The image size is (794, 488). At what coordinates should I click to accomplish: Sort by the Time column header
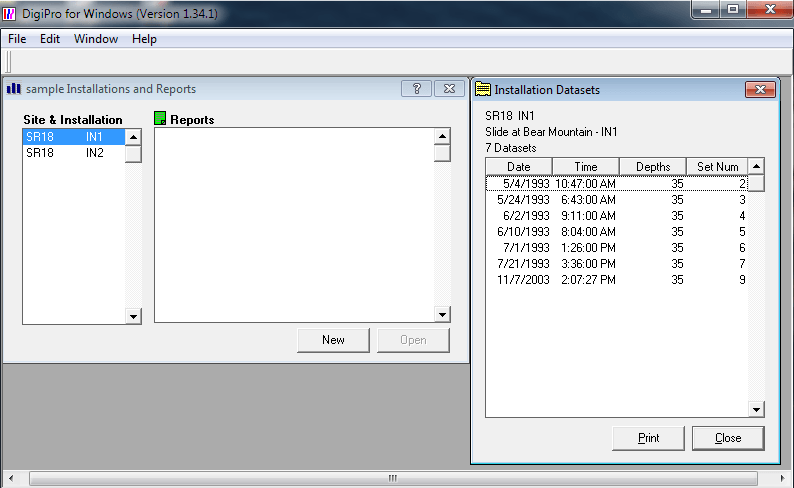(x=586, y=167)
